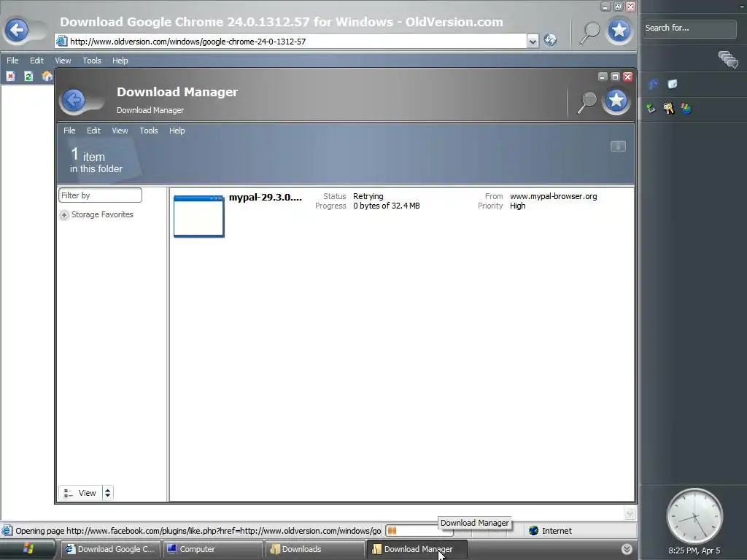
Task: Click the Filter by input box
Action: point(100,195)
